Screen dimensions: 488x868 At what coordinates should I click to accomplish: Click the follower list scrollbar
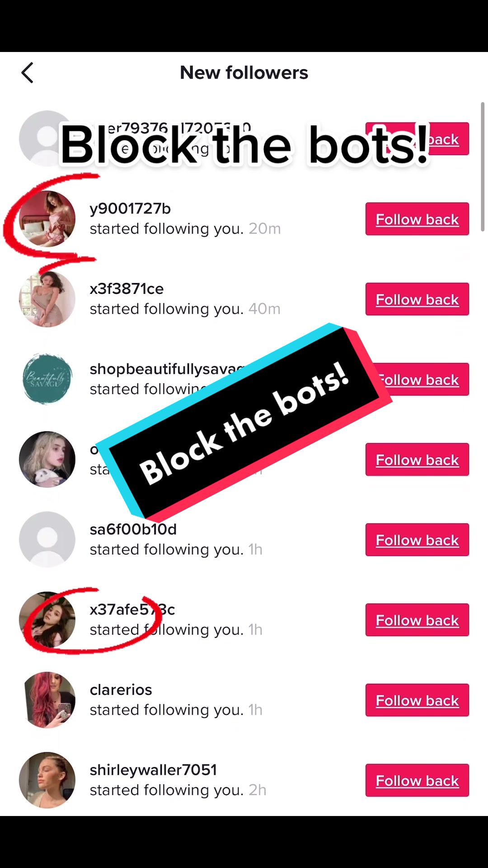click(x=482, y=167)
